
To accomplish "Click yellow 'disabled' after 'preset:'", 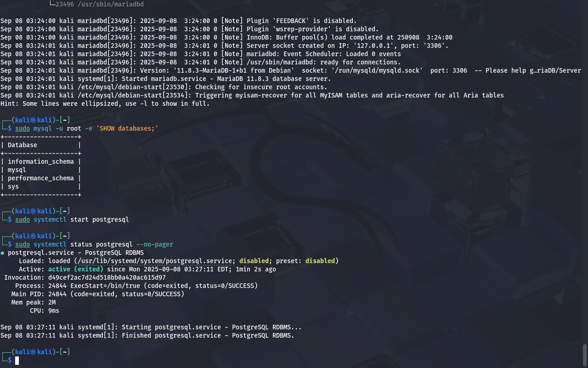I will tap(320, 261).
